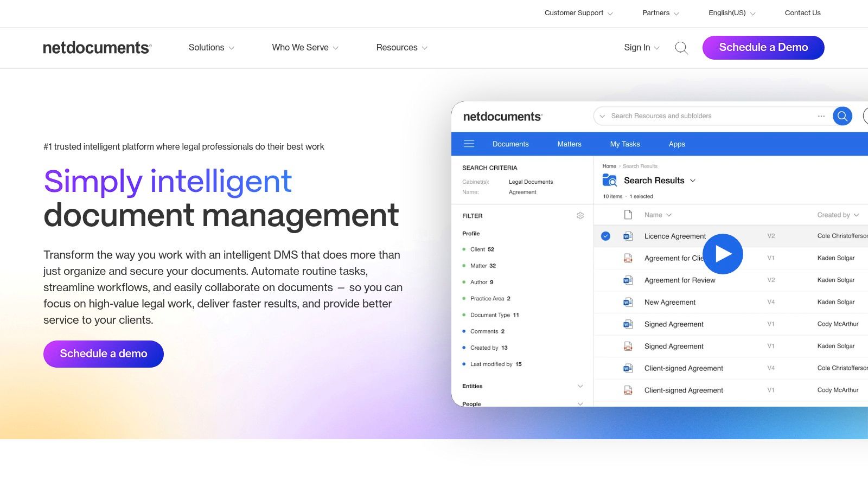
Task: Open the New Agreement document
Action: [670, 303]
